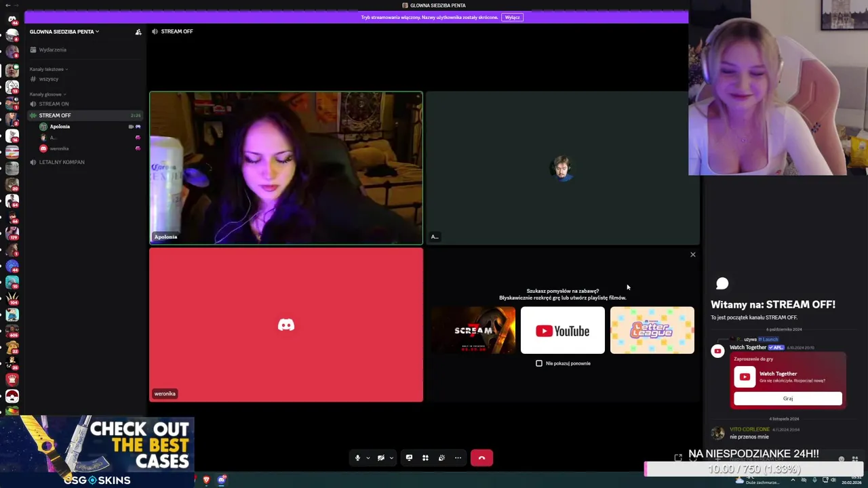Screen dimensions: 868x488
Task: Expand GLOWNA SIEDZIBA PENTA server menu
Action: 64,32
